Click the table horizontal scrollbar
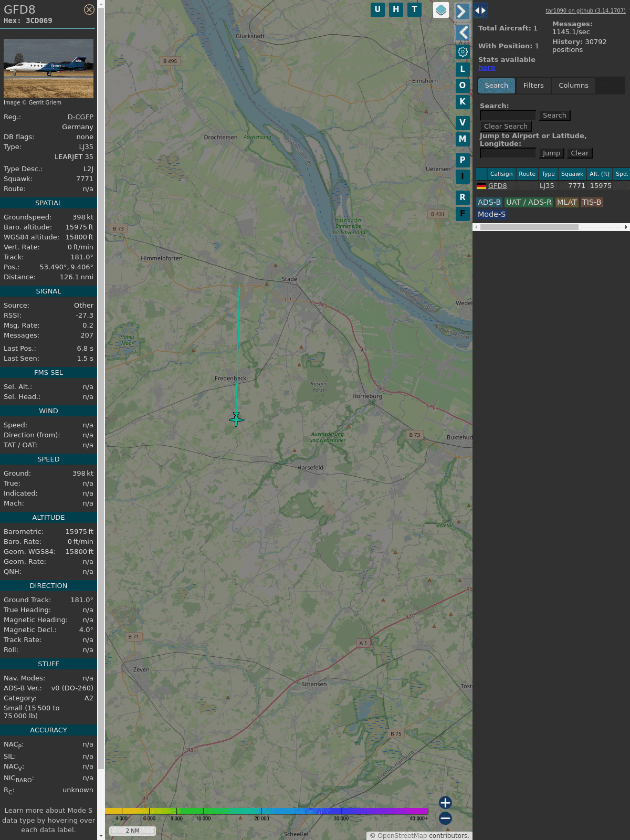 click(x=529, y=227)
